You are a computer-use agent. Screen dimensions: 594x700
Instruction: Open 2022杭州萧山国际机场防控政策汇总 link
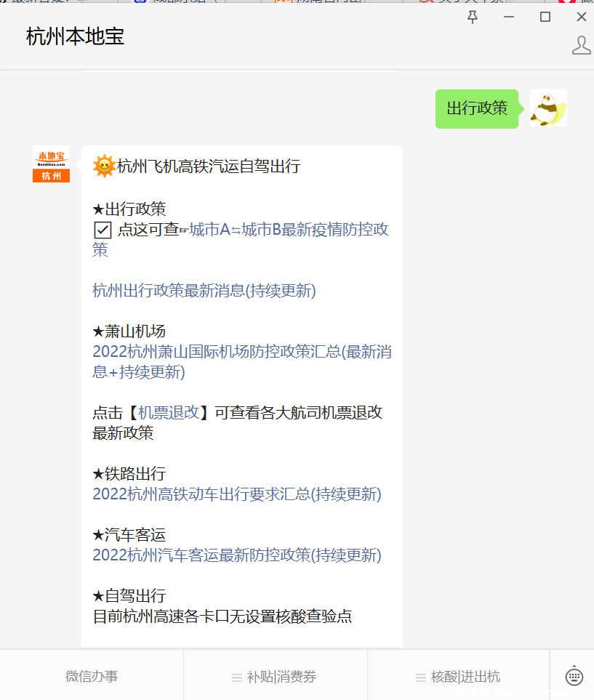[242, 361]
